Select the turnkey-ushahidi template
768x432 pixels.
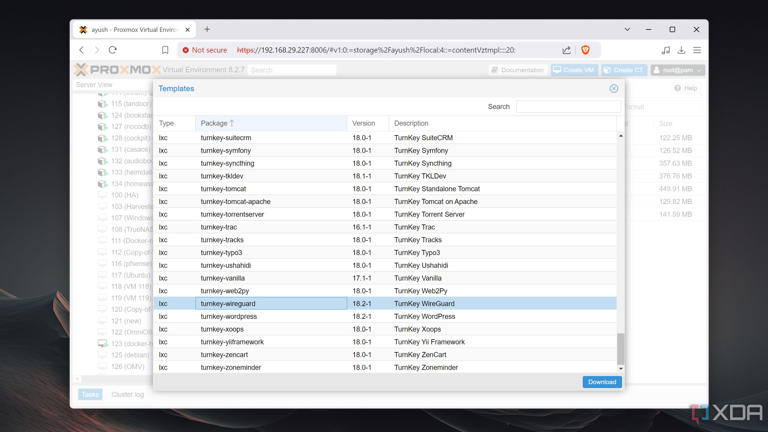pos(385,265)
